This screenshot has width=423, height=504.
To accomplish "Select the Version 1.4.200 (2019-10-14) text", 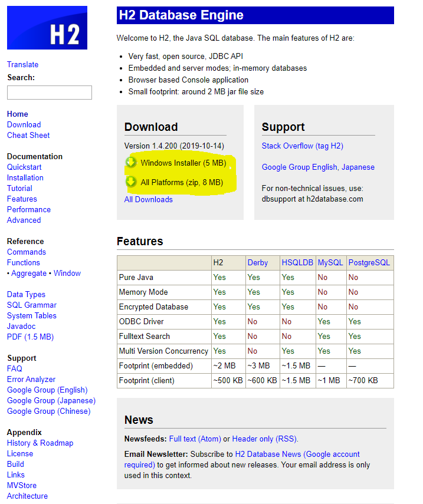I will click(174, 146).
